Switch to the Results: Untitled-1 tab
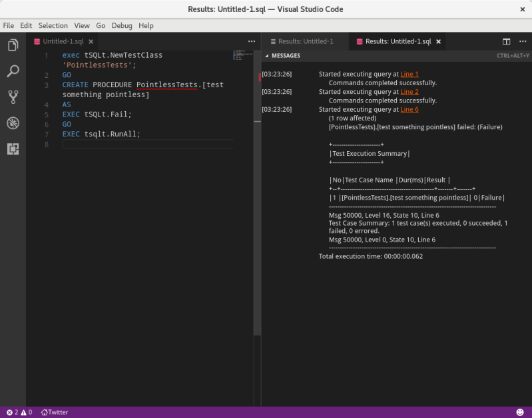Screen dimensions: 532x418 tap(306, 41)
